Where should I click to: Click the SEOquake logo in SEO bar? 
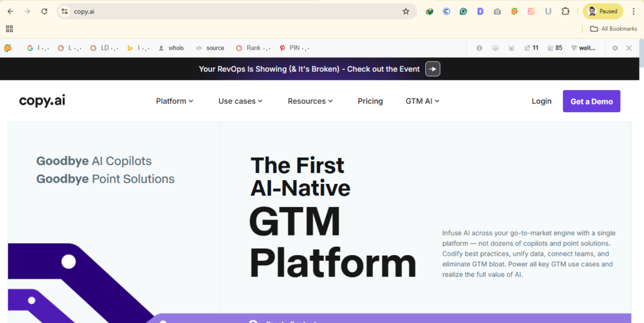[x=8, y=48]
